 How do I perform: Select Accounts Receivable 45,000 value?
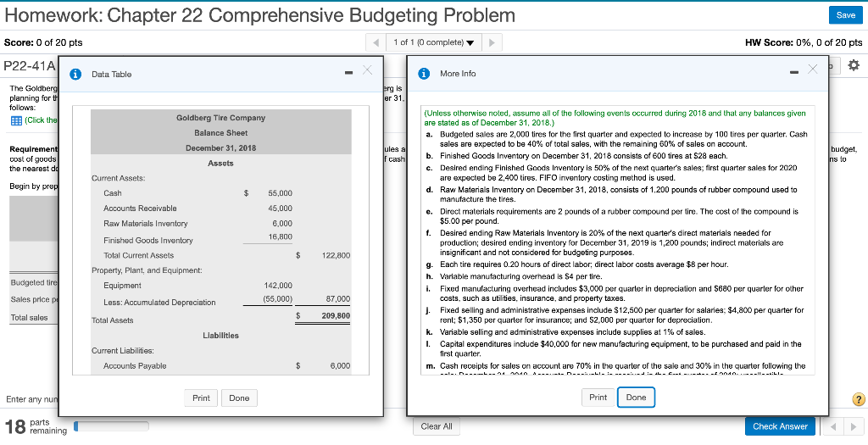tap(280, 209)
